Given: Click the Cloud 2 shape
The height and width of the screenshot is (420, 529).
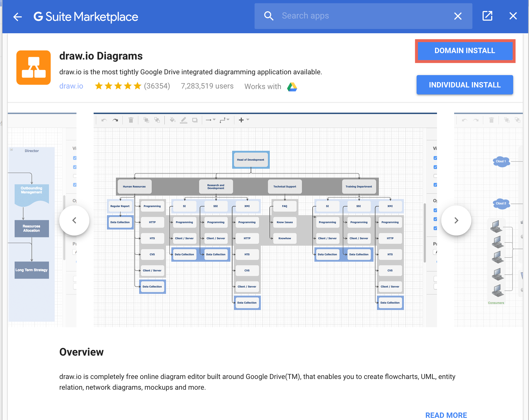Looking at the screenshot, I should coord(501,204).
